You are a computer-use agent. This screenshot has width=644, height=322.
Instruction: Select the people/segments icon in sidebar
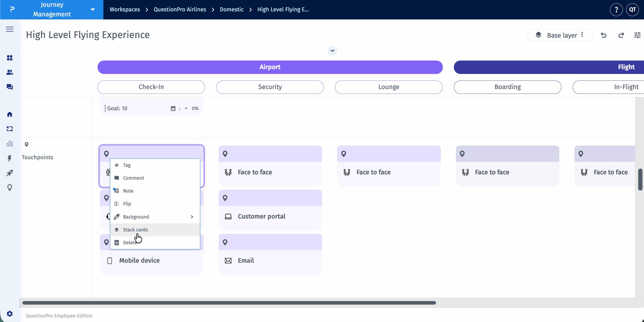(10, 72)
